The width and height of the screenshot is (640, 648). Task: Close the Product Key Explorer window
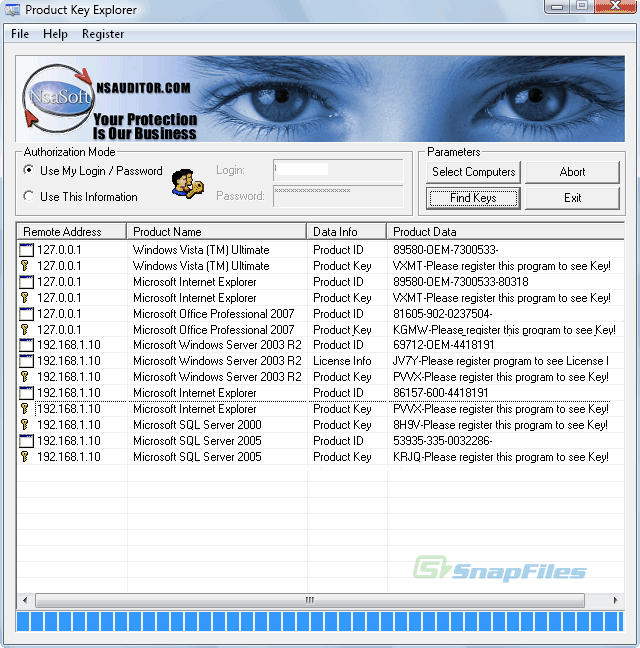tap(615, 7)
